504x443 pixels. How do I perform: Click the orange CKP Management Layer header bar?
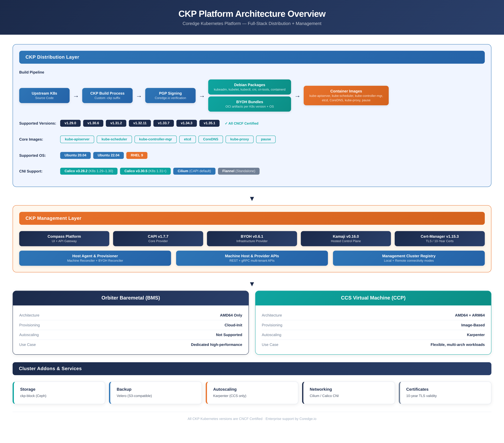click(x=252, y=218)
